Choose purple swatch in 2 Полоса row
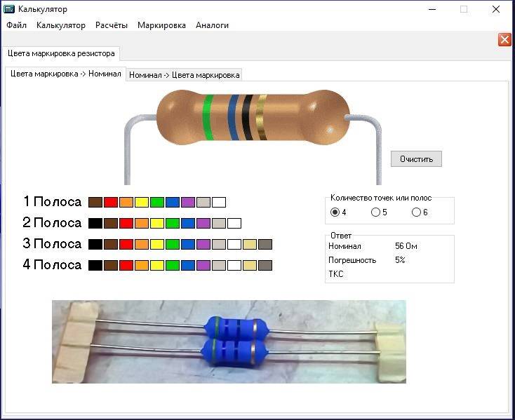Screen dimensions: 515x420 click(x=203, y=223)
